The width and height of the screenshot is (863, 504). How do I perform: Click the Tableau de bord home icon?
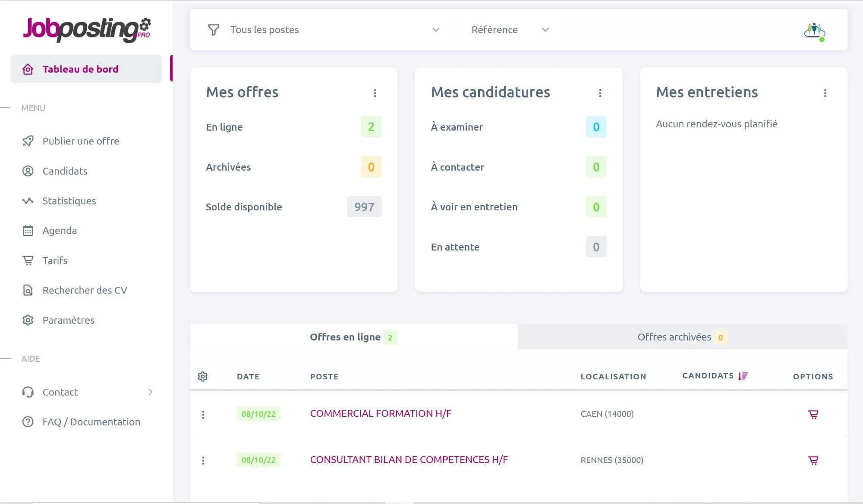28,69
